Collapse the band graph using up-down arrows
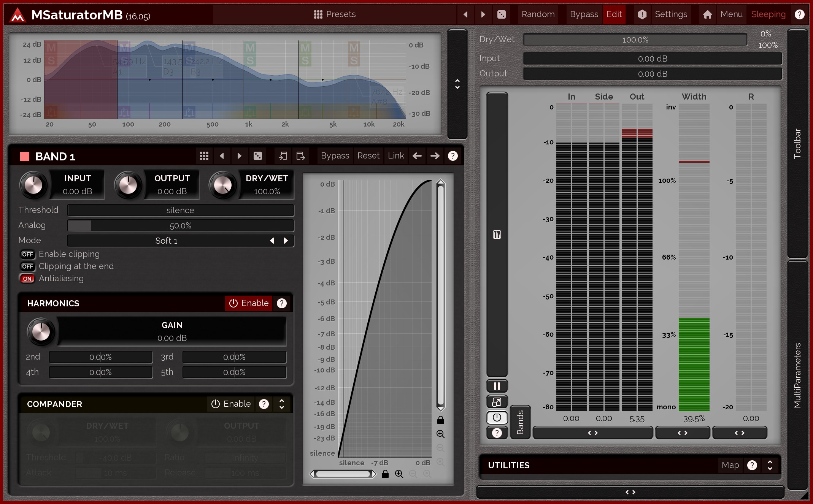 point(457,84)
